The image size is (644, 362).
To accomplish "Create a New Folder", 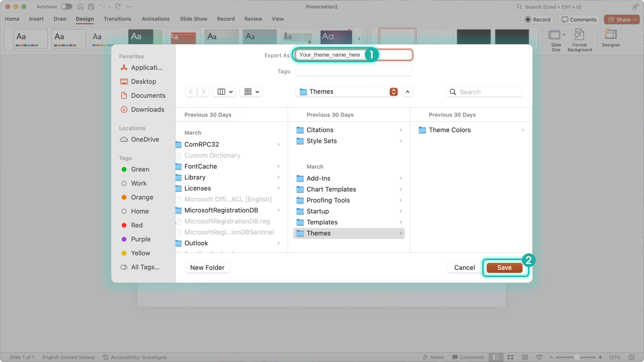I will pyautogui.click(x=207, y=267).
